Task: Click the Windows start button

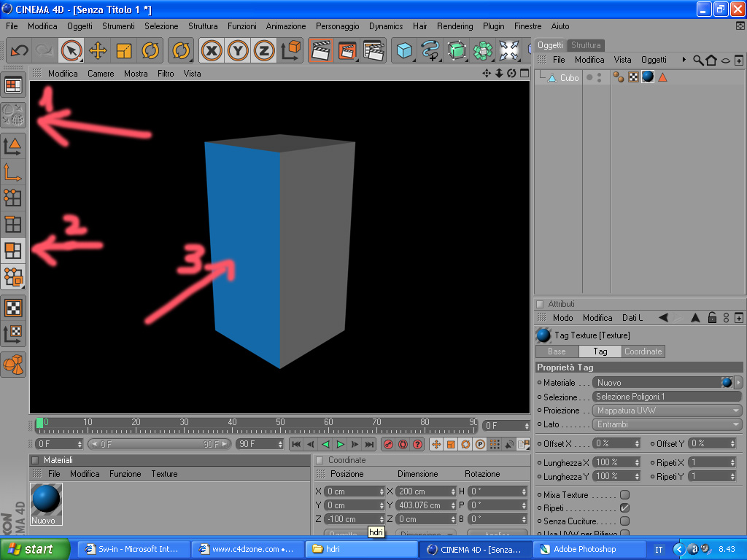Action: pos(34,549)
